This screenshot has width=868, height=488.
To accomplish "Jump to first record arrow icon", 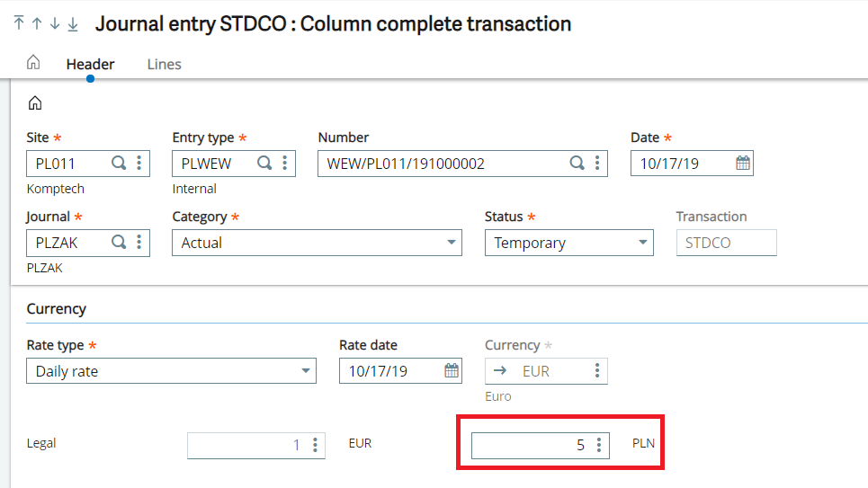I will 19,23.
